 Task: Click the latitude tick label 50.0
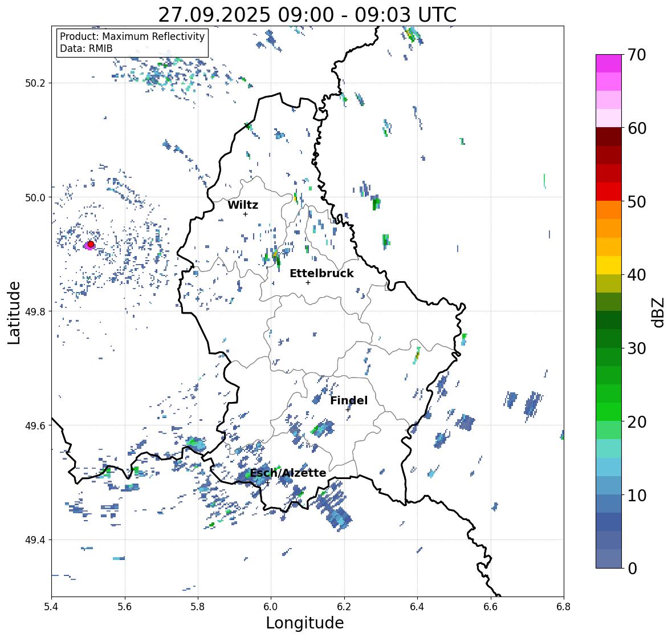pyautogui.click(x=35, y=198)
